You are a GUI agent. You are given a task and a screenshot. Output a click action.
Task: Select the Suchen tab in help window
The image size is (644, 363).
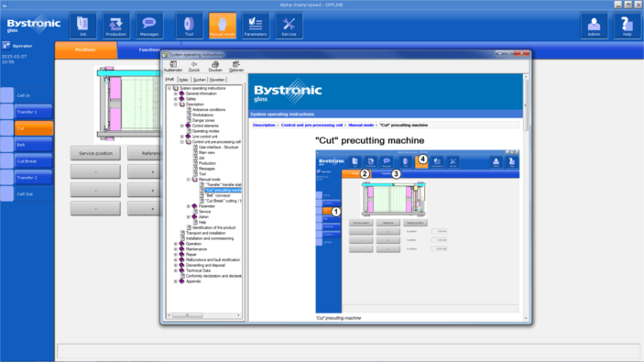click(x=199, y=80)
